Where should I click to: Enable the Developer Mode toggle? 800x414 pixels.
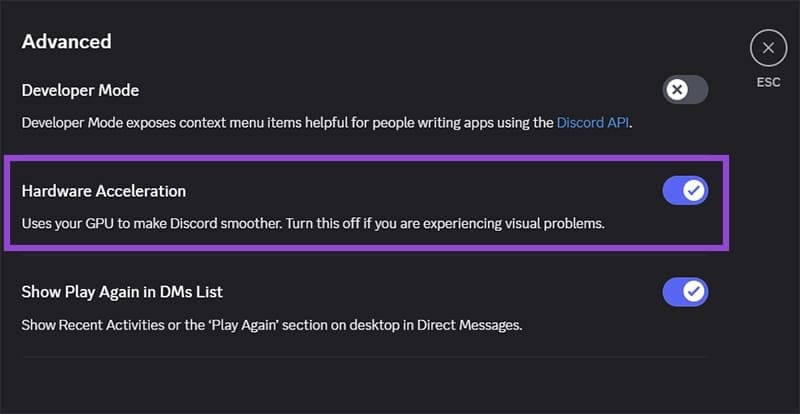tap(685, 90)
